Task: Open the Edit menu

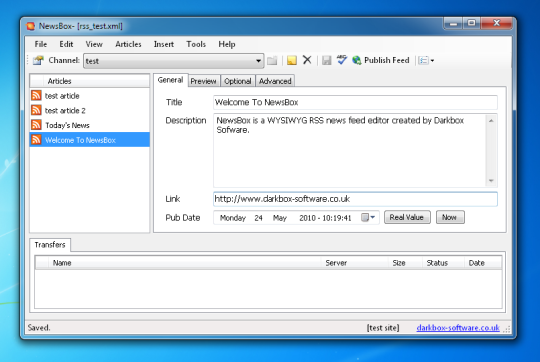Action: pos(66,44)
